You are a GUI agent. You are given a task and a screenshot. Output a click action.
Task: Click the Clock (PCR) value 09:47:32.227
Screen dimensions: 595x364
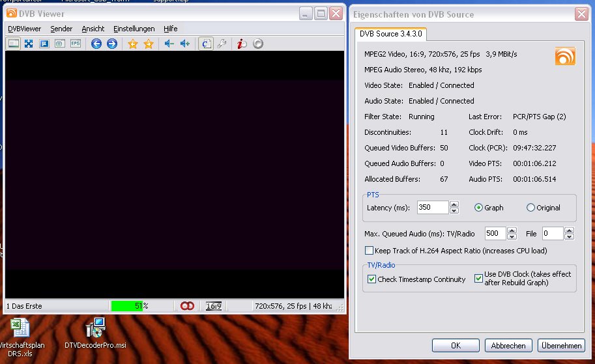tap(534, 148)
